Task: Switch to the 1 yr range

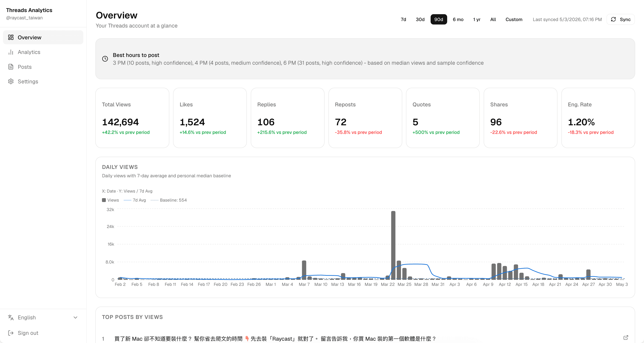Action: click(x=477, y=19)
